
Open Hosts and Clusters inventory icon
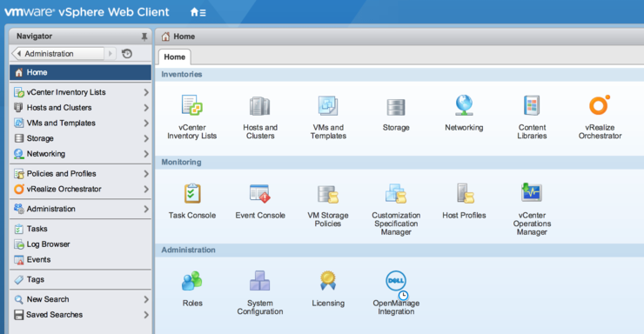[x=259, y=106]
